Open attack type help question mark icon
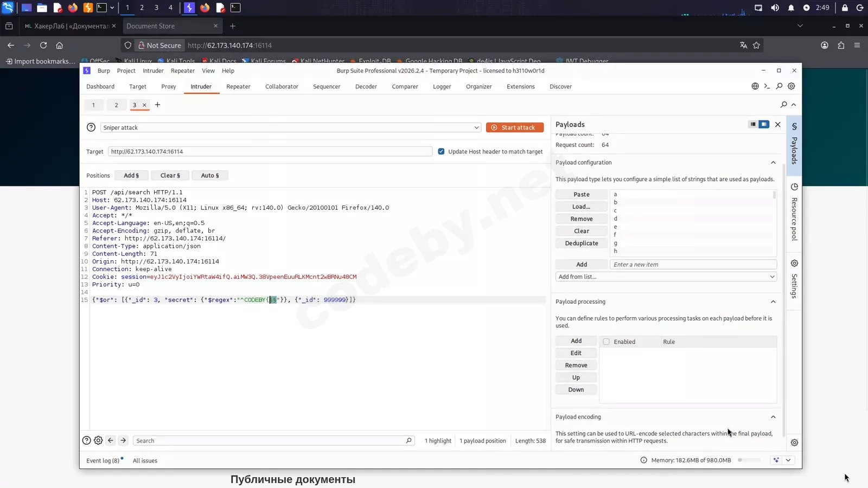 91,127
